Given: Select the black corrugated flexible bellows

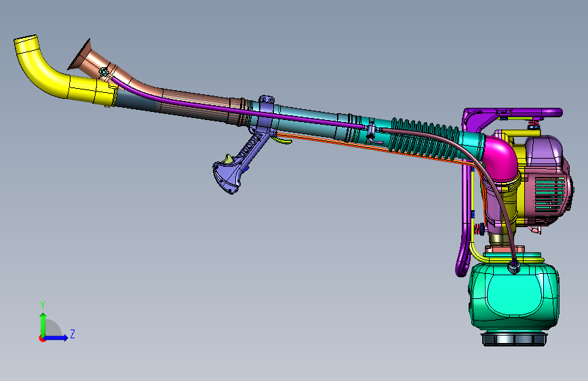Looking at the screenshot, I should point(426,140).
